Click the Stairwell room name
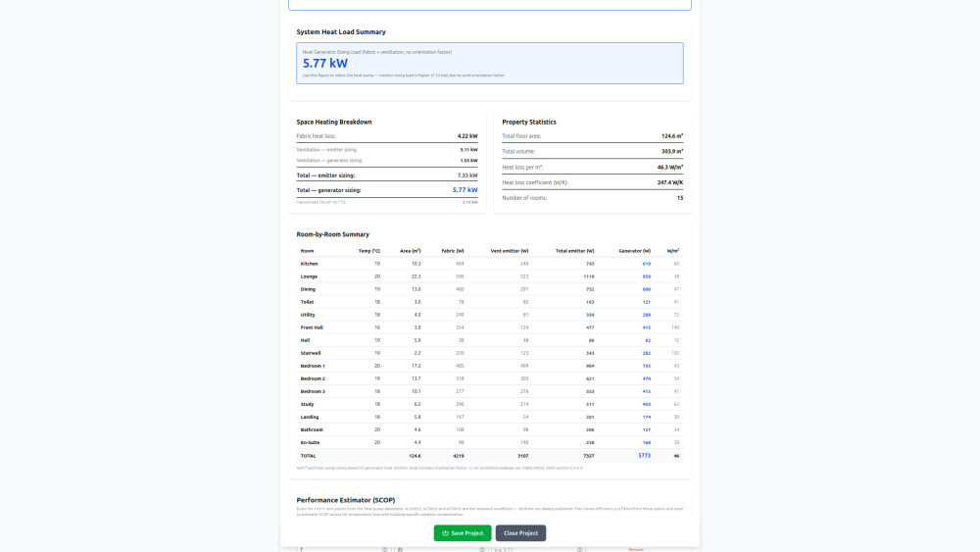 click(311, 353)
